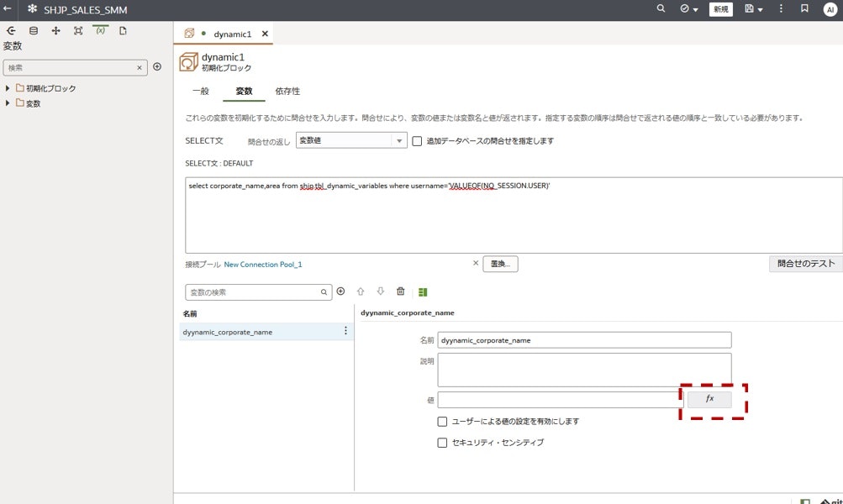Clear the left panel search field
843x504 pixels.
coord(140,68)
